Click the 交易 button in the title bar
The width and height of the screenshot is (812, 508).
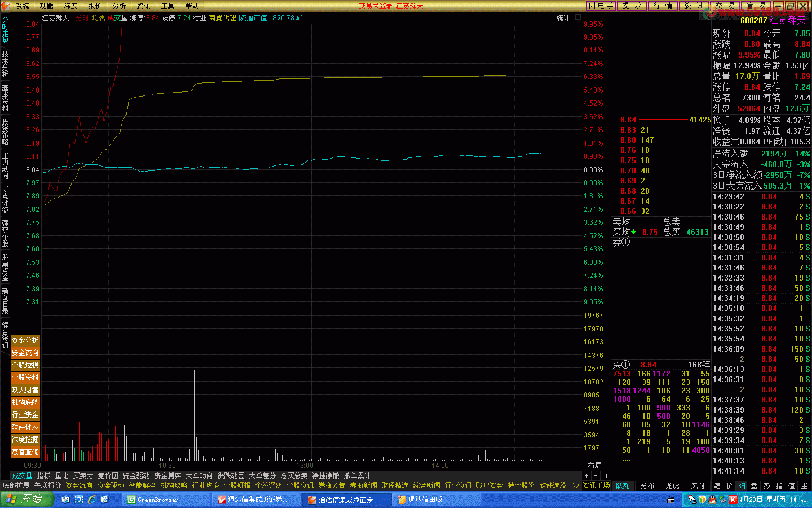pyautogui.click(x=725, y=6)
